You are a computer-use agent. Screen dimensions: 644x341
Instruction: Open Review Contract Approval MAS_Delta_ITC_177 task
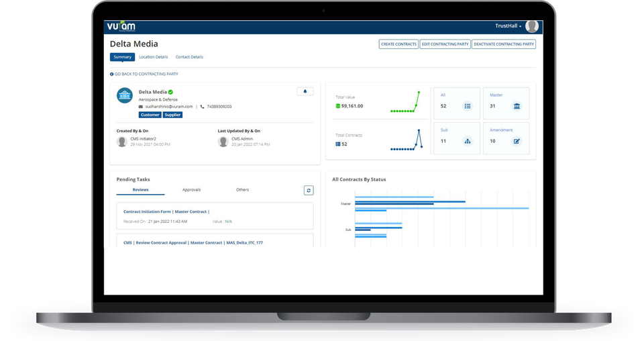coord(193,243)
